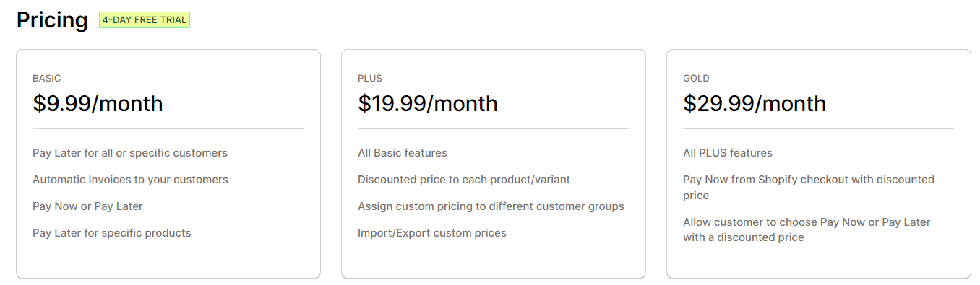Image resolution: width=980 pixels, height=285 pixels.
Task: Click the 'Import/Export custom prices' feature
Action: pyautogui.click(x=432, y=233)
